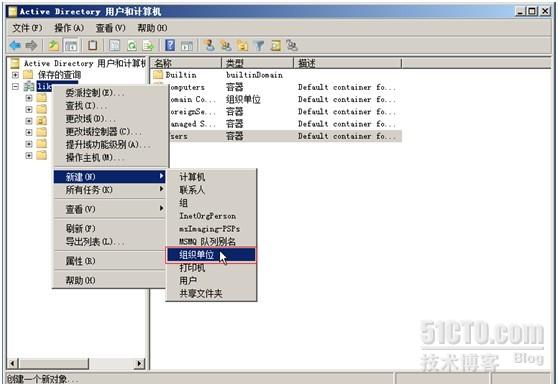Image resolution: width=558 pixels, height=386 pixels.
Task: Create a new user via the toolbar icon
Action: coord(210,45)
